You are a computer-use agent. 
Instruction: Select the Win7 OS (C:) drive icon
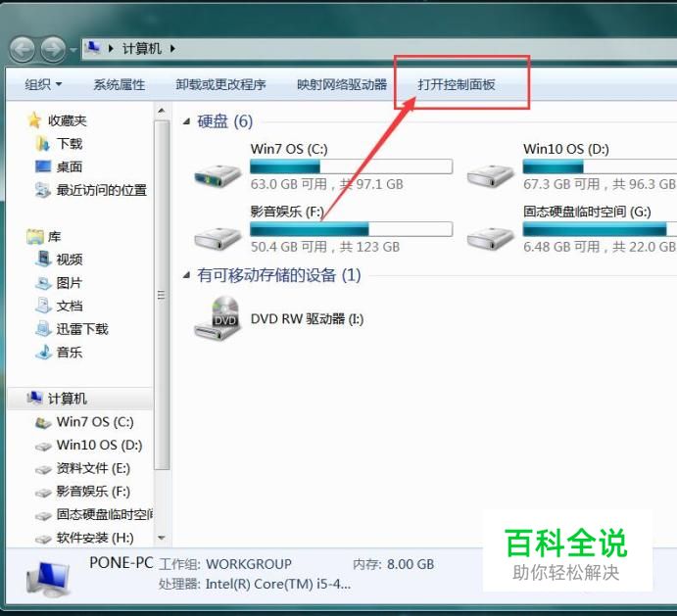tap(218, 175)
